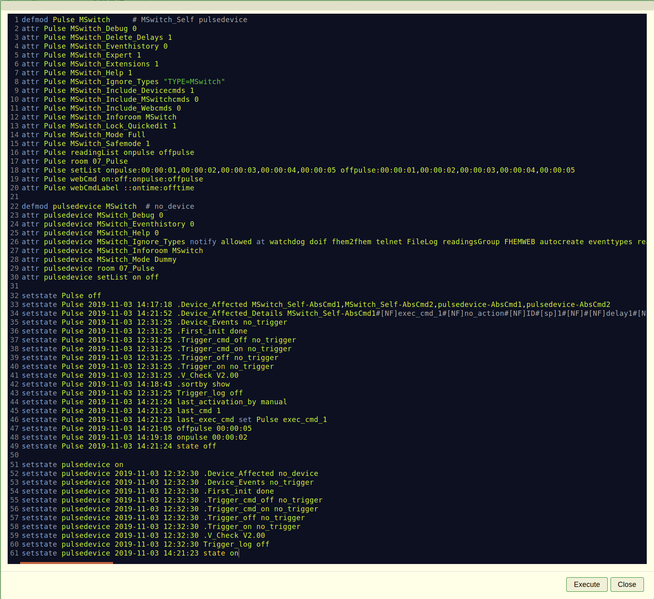
Task: Click the webCmd on:off:onpulse:offpulse line
Action: coord(112,179)
